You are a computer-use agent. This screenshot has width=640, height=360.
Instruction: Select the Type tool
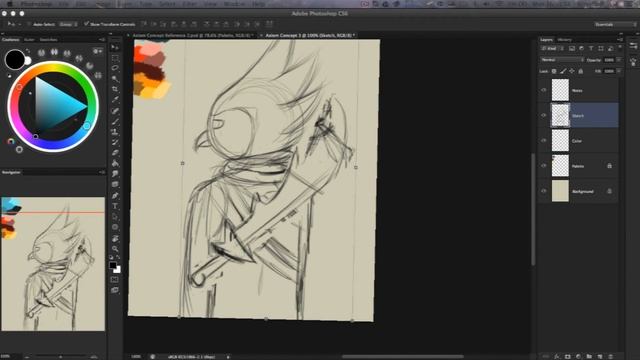coord(115,206)
